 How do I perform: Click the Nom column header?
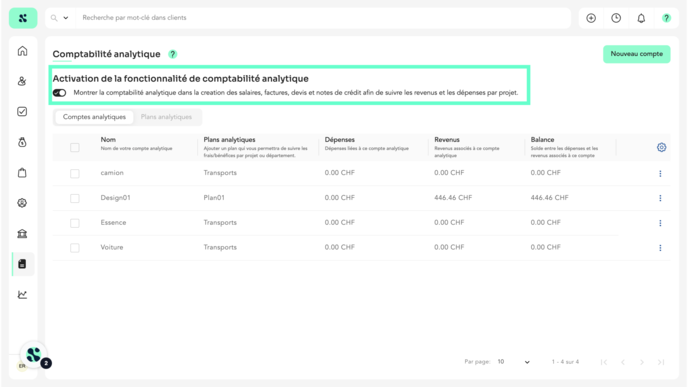click(x=108, y=140)
